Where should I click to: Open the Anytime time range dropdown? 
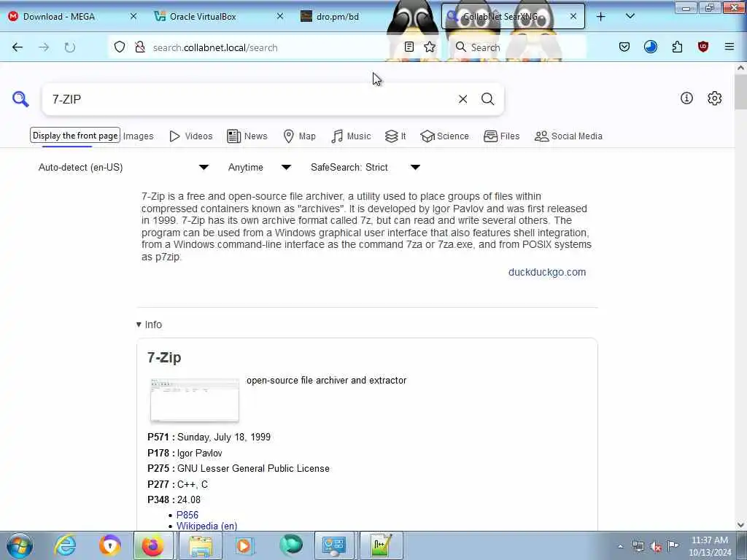pos(259,167)
